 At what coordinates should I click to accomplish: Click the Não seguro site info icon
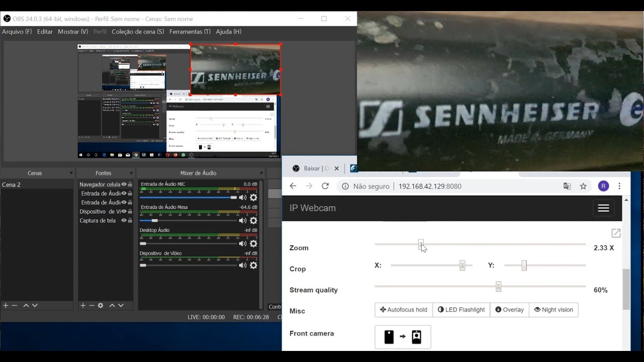point(345,186)
